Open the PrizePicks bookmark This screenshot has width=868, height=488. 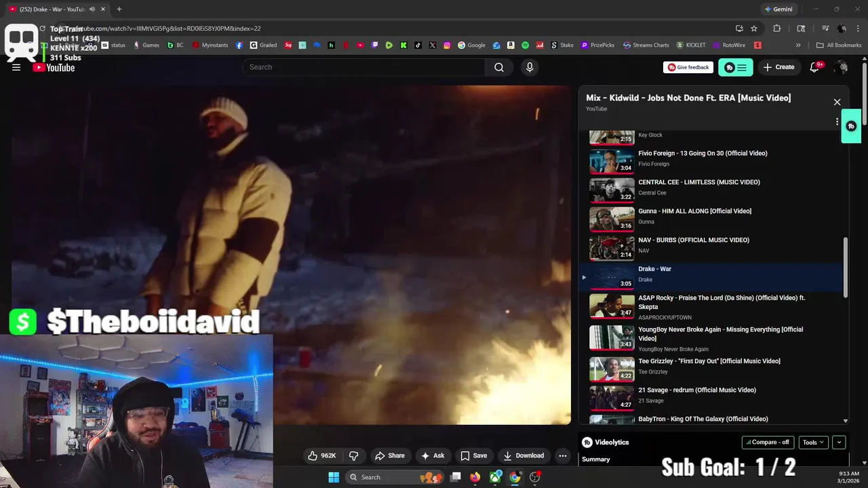(x=597, y=45)
